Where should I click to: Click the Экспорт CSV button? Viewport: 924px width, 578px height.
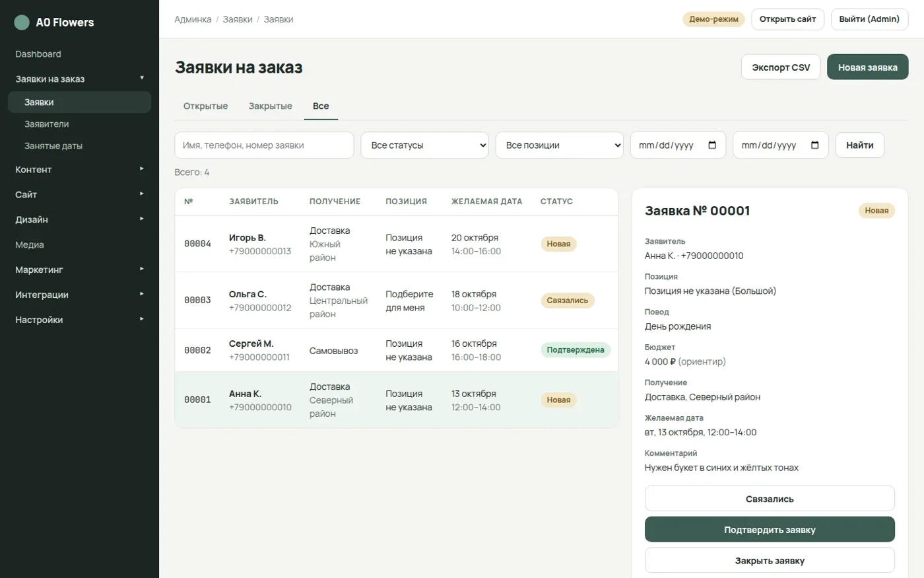781,67
